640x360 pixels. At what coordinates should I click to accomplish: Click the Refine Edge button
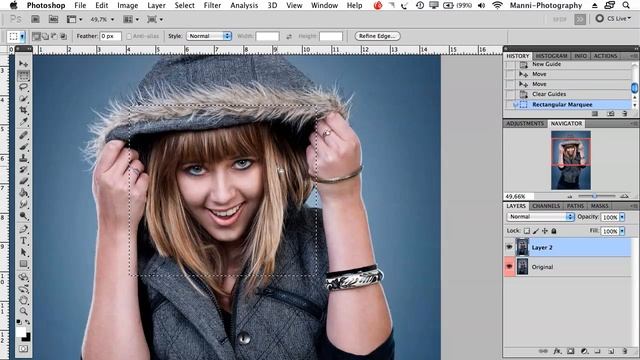377,36
